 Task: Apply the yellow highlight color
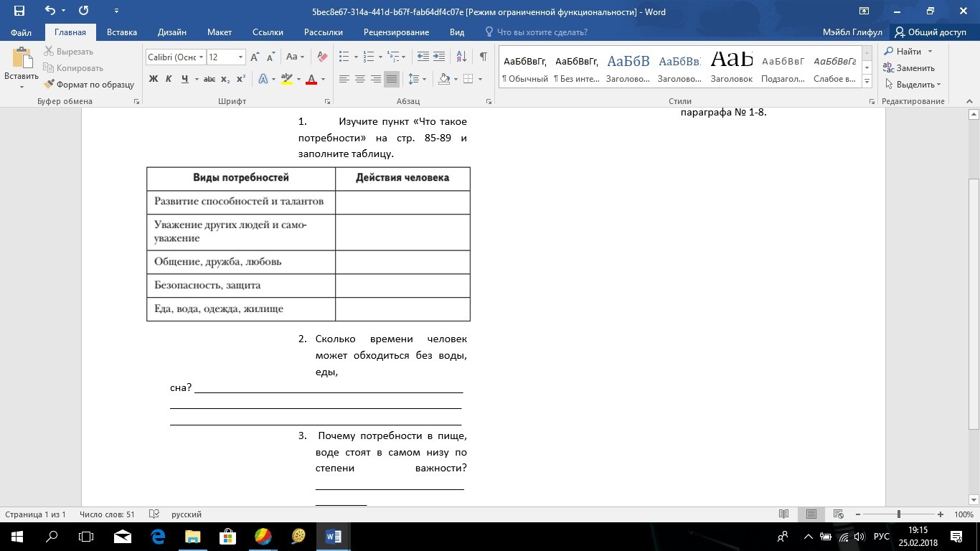pyautogui.click(x=287, y=79)
